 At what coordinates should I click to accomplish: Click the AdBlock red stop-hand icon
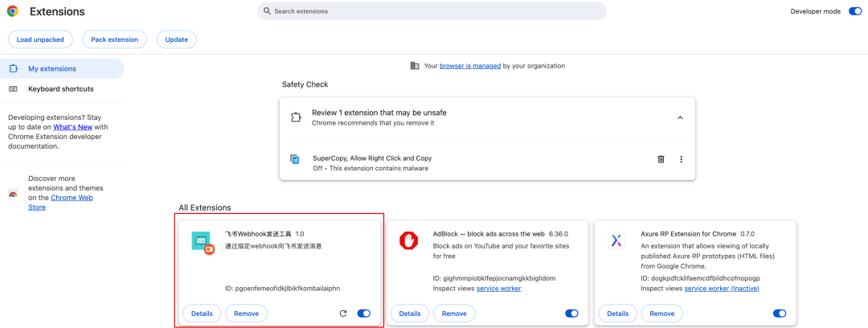[408, 240]
